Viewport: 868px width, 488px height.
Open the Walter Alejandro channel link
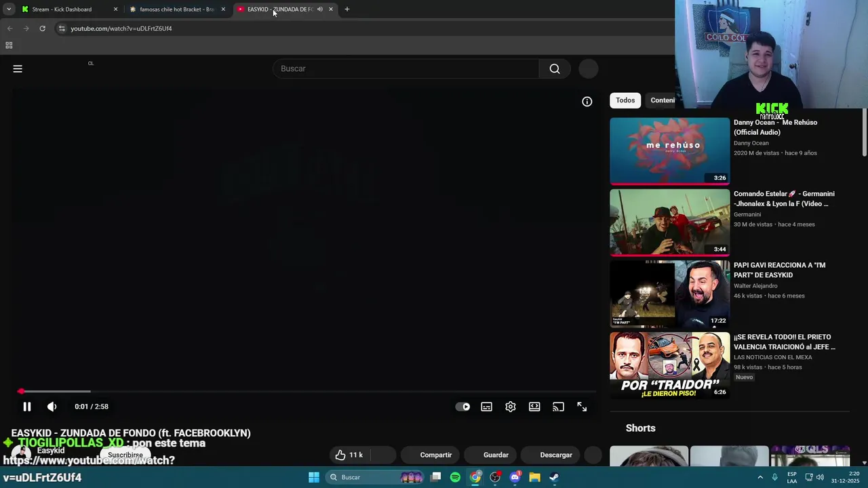click(x=755, y=285)
